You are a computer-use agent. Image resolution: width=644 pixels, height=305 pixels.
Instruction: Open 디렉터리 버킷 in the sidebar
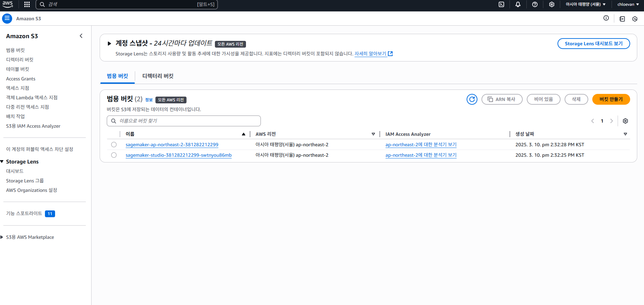[20, 59]
